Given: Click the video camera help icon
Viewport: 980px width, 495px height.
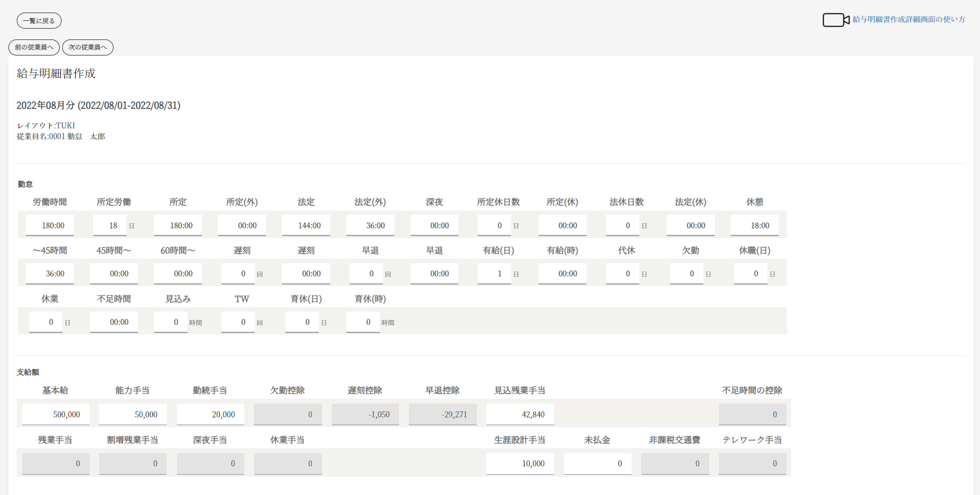Looking at the screenshot, I should pos(835,20).
